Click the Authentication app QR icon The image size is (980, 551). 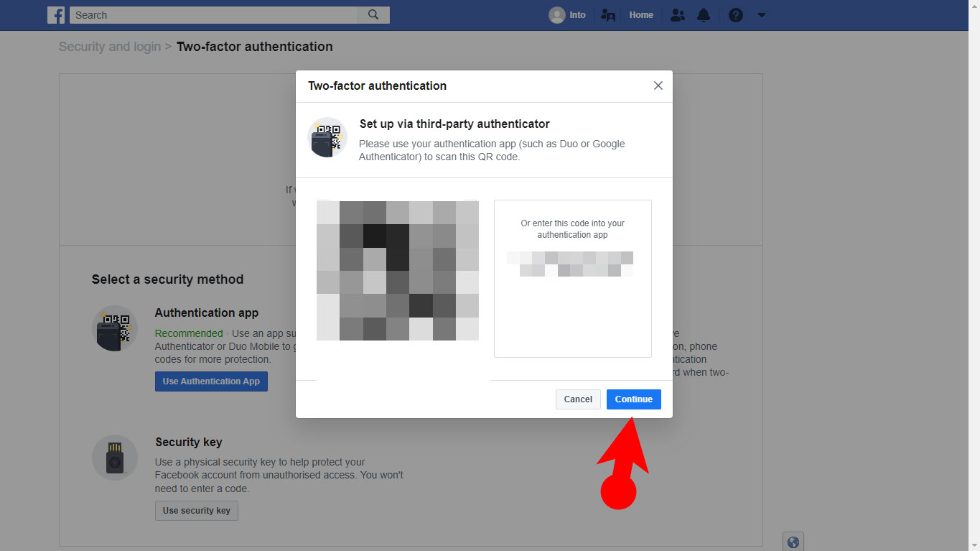pos(115,328)
